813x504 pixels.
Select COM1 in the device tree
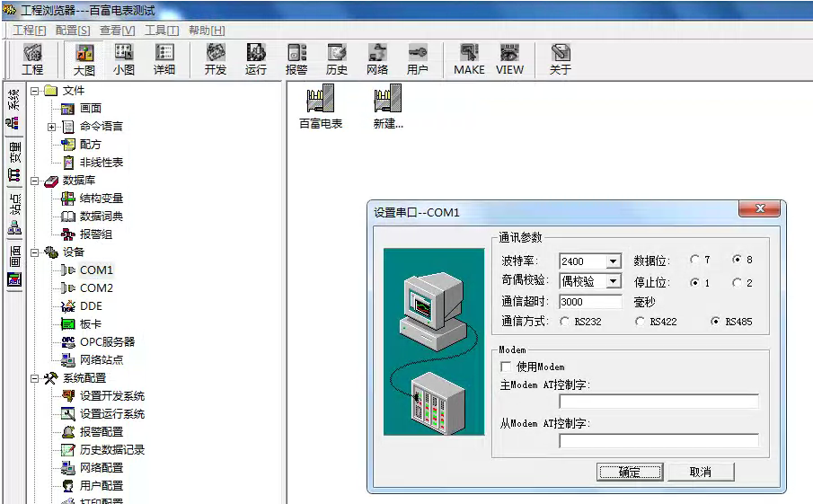(x=96, y=270)
